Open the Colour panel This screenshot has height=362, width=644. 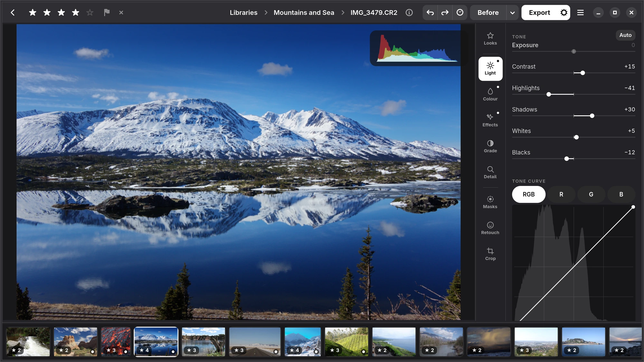pos(490,95)
